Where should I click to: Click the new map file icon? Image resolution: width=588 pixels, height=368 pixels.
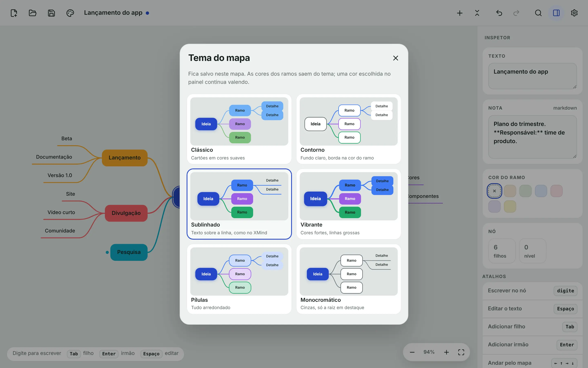[14, 13]
